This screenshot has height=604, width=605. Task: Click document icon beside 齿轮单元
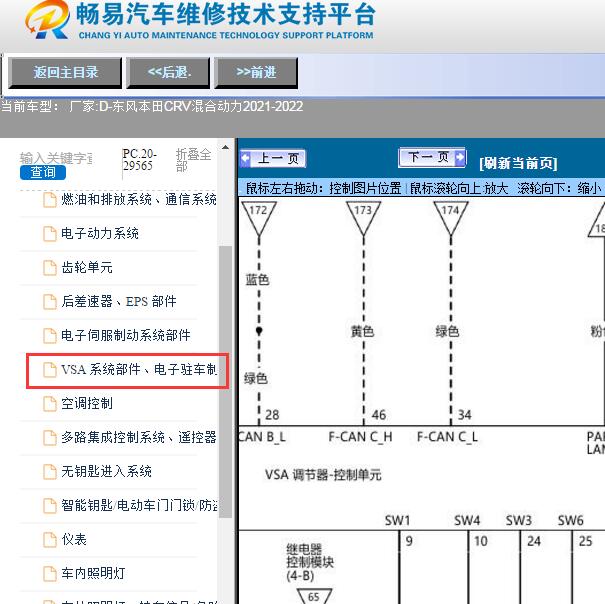(x=49, y=267)
